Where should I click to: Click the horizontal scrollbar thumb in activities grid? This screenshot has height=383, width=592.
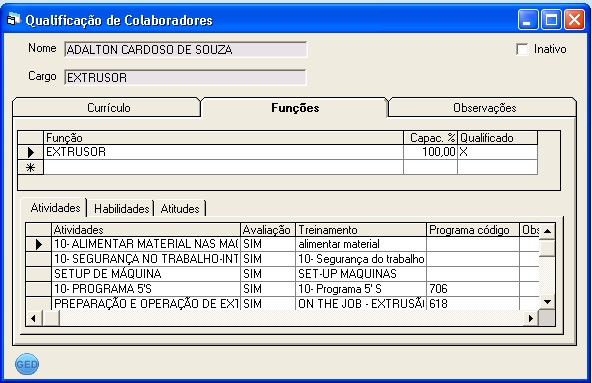point(51,318)
